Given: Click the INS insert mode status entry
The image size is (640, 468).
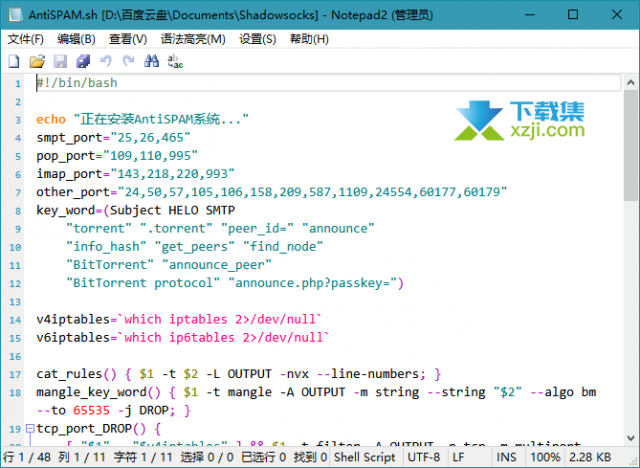Looking at the screenshot, I should (506, 457).
